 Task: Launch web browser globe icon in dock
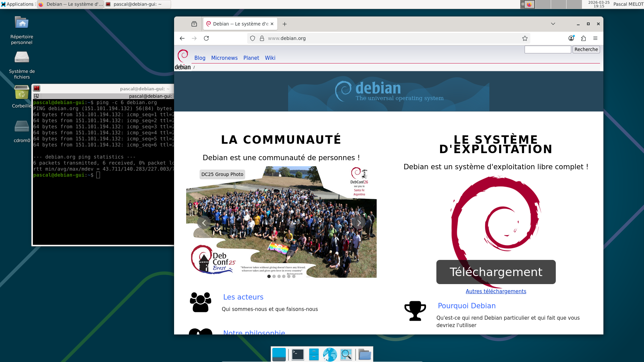click(330, 354)
